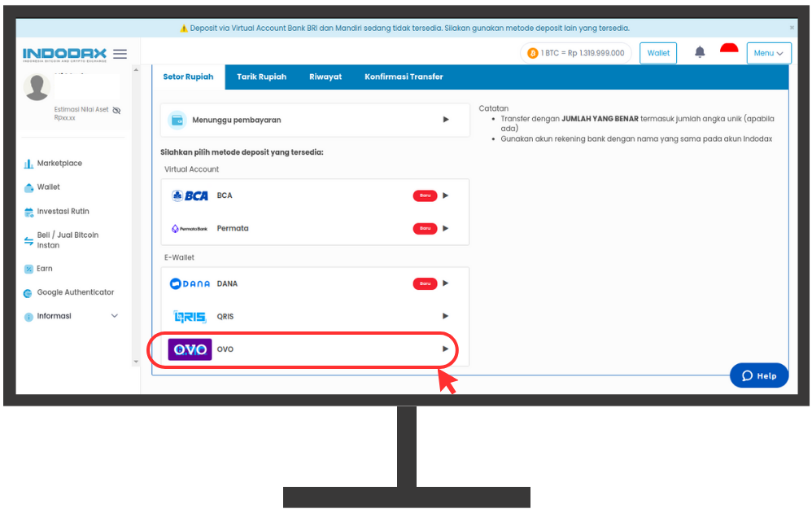Click the PermataBank logo
The height and width of the screenshot is (509, 812).
click(190, 229)
